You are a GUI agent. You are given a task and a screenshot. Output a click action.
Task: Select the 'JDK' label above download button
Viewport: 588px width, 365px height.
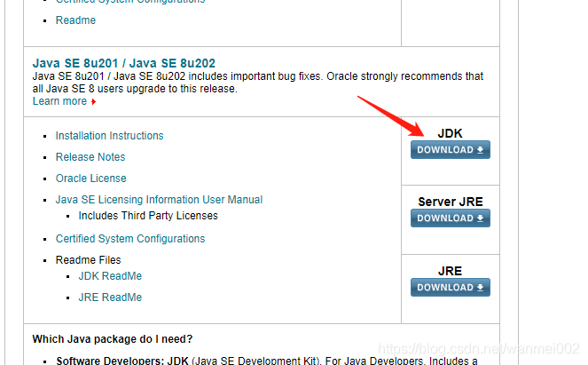pyautogui.click(x=450, y=134)
